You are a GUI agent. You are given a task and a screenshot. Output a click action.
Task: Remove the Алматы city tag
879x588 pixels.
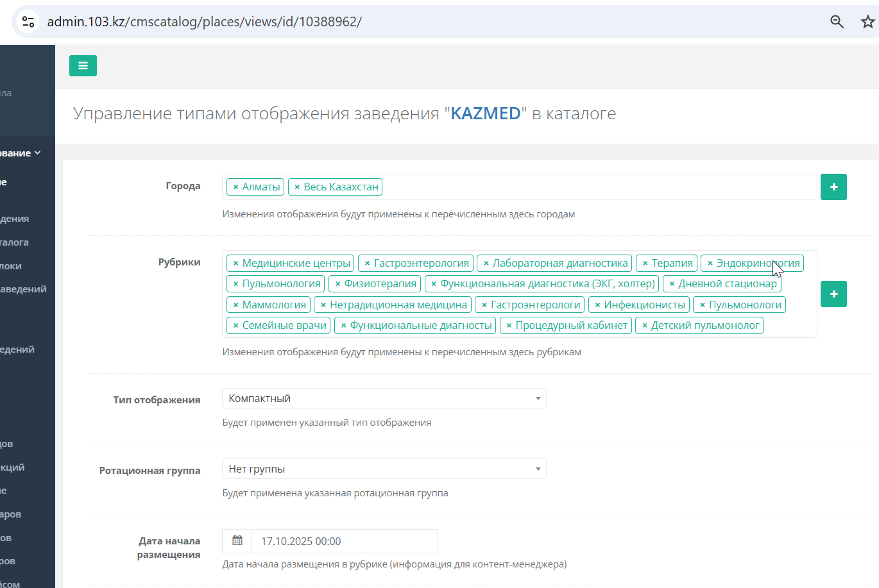[235, 187]
